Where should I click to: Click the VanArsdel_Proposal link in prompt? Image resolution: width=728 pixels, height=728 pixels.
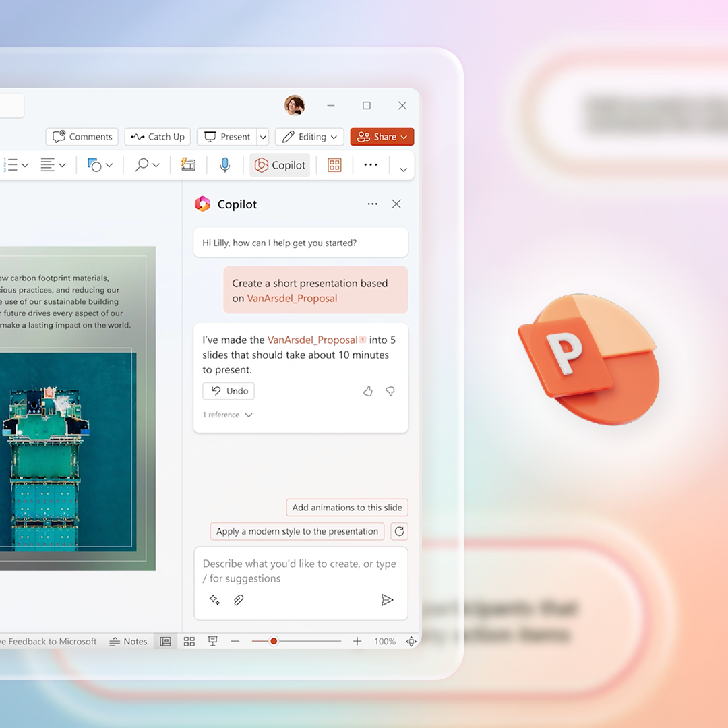tap(292, 298)
